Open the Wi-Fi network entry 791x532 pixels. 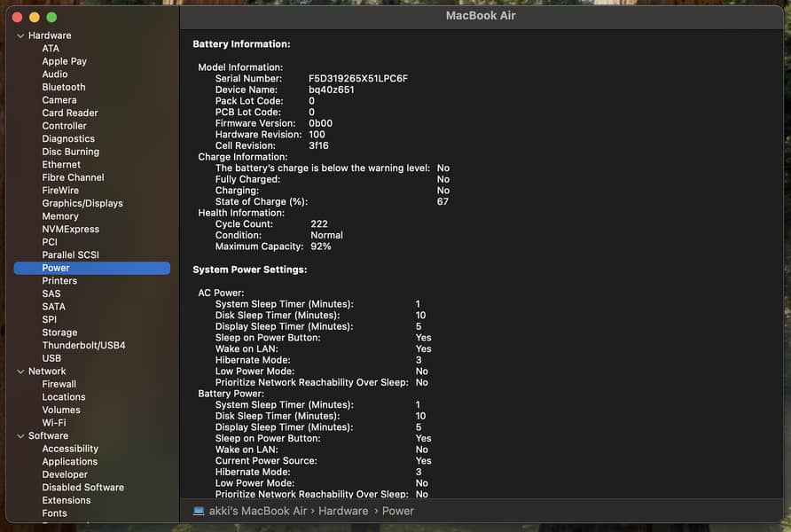tap(54, 423)
